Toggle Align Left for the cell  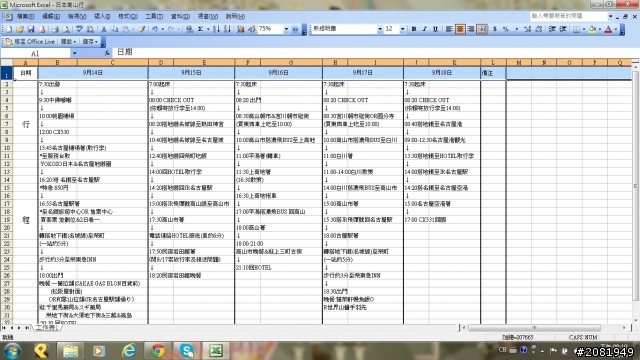tap(449, 29)
